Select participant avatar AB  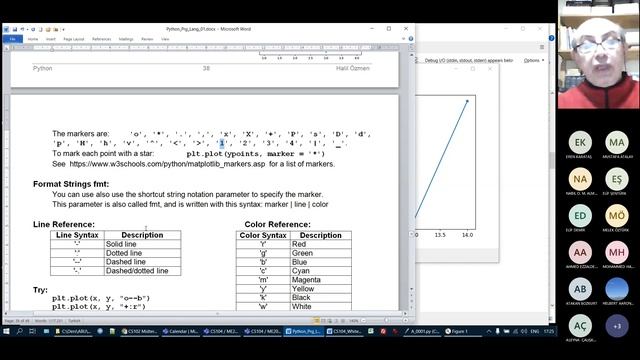click(x=580, y=289)
